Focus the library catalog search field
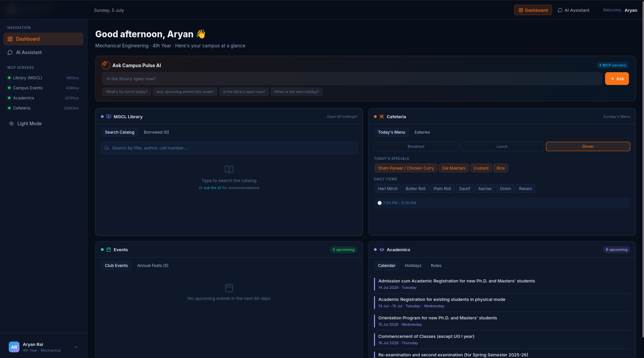This screenshot has width=644, height=358. [229, 148]
